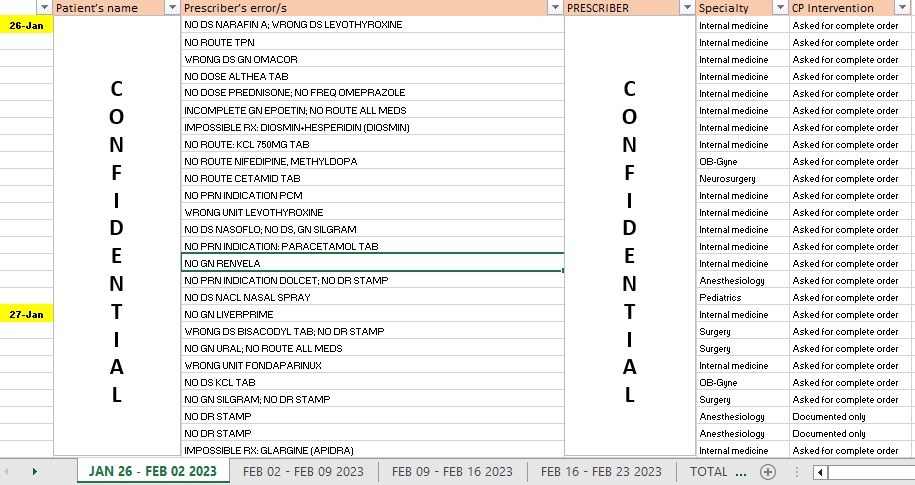Select cell IMPOSSIBLE RX: GLARGINE (APIDRA)
The width and height of the screenshot is (915, 485).
372,450
